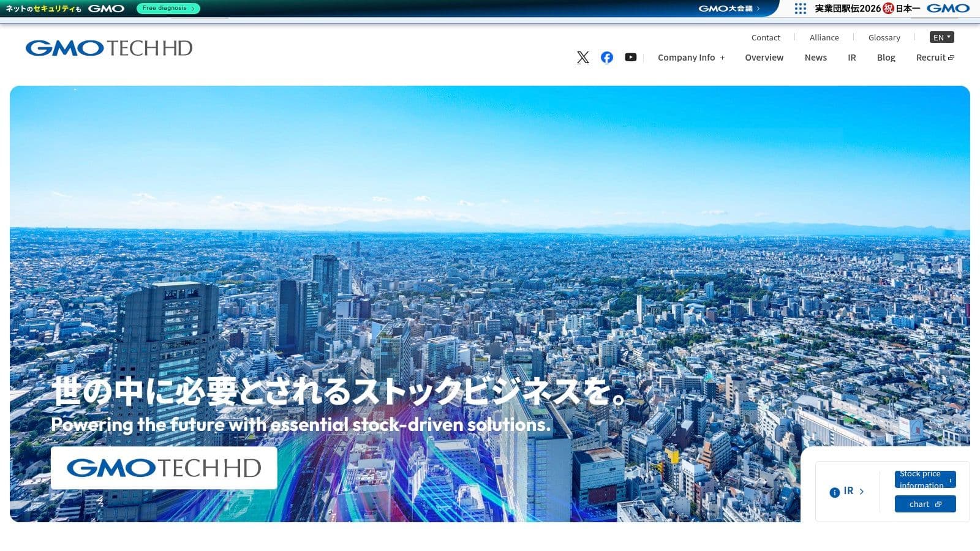Open the Overview menu item
Viewport: 980px width, 551px height.
(764, 58)
